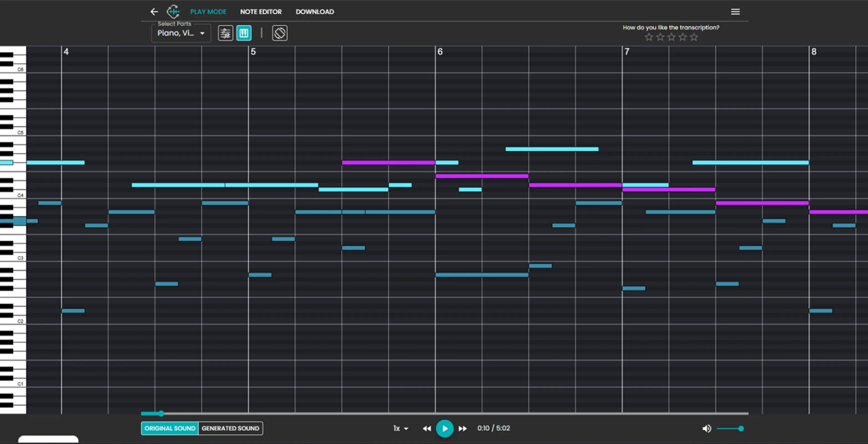Image resolution: width=868 pixels, height=444 pixels.
Task: Click the back arrow icon
Action: [154, 12]
